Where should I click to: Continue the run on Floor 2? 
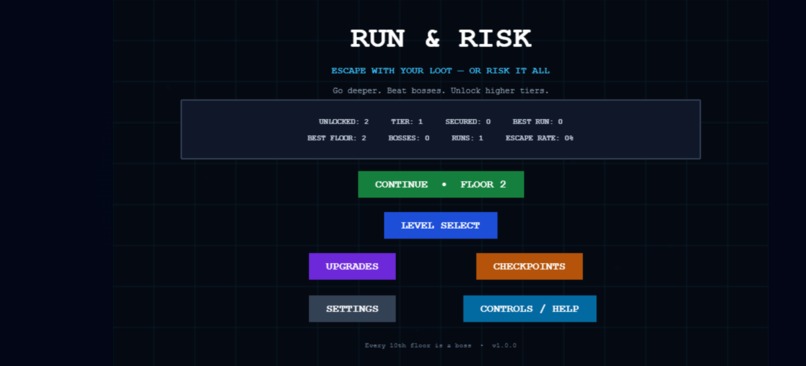point(441,185)
